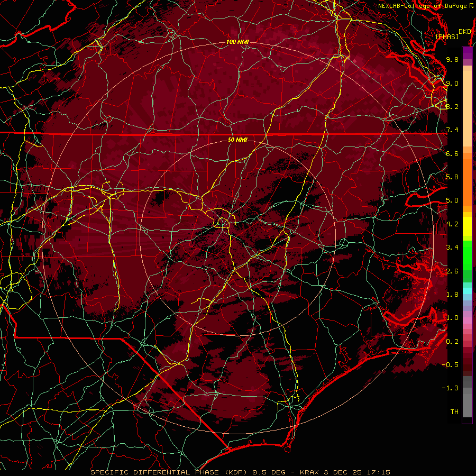Click the 8.2 value on the scale

click(452, 106)
